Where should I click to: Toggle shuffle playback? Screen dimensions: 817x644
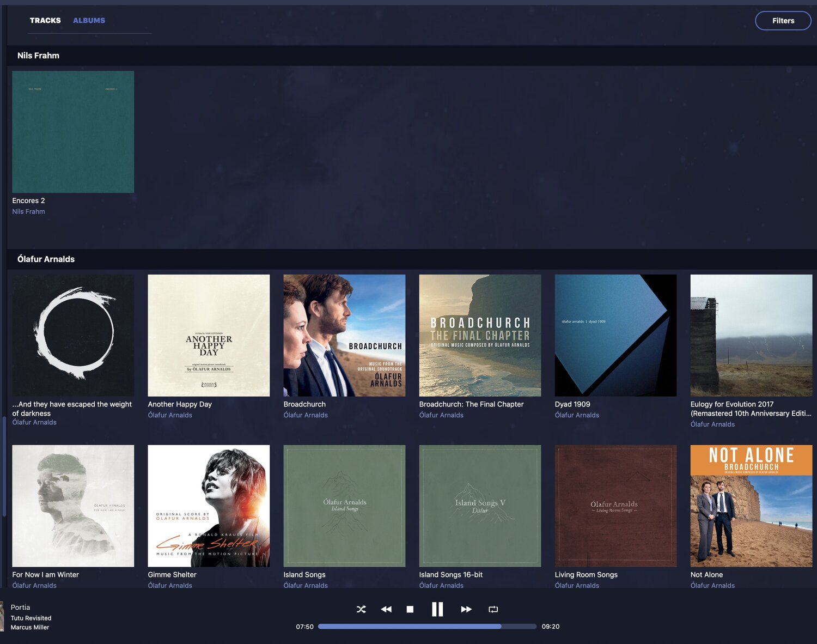coord(361,609)
